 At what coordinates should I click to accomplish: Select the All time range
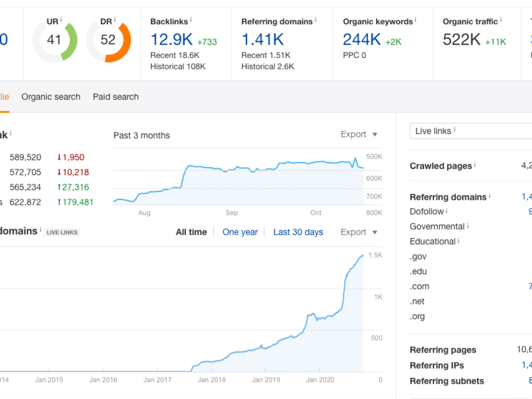(x=192, y=232)
